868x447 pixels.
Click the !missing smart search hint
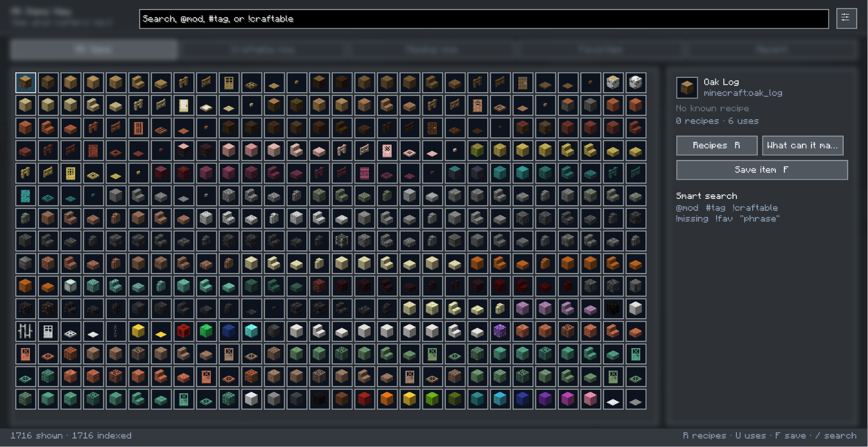692,219
